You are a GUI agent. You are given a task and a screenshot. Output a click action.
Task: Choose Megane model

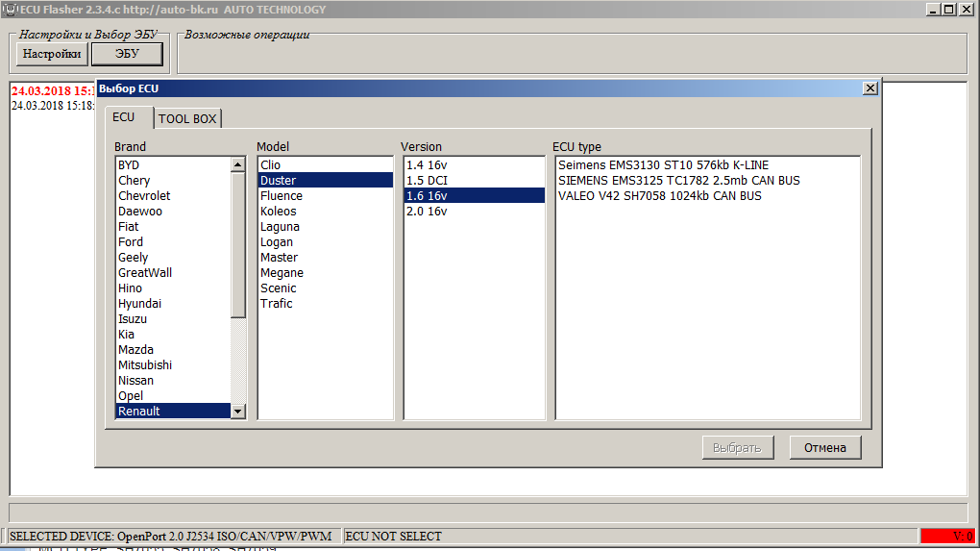(326, 273)
